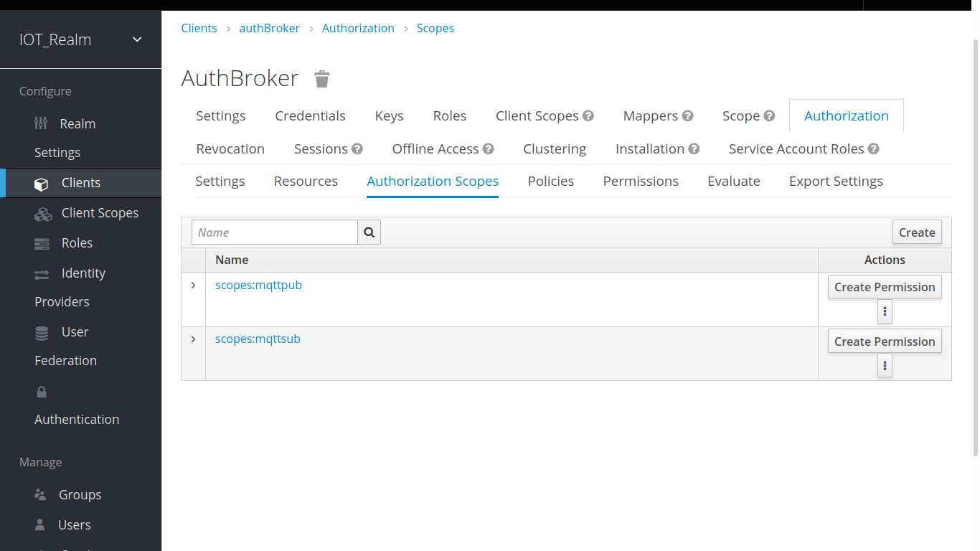Viewport: 980px width, 551px height.
Task: Click the Clients cube icon
Action: (42, 184)
